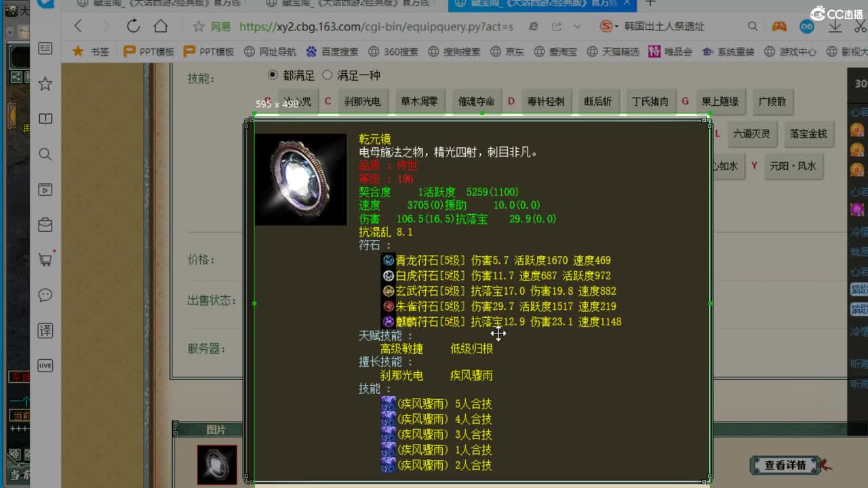The width and height of the screenshot is (868, 488).
Task: Open the 唯品会 bookmark
Action: (x=670, y=52)
